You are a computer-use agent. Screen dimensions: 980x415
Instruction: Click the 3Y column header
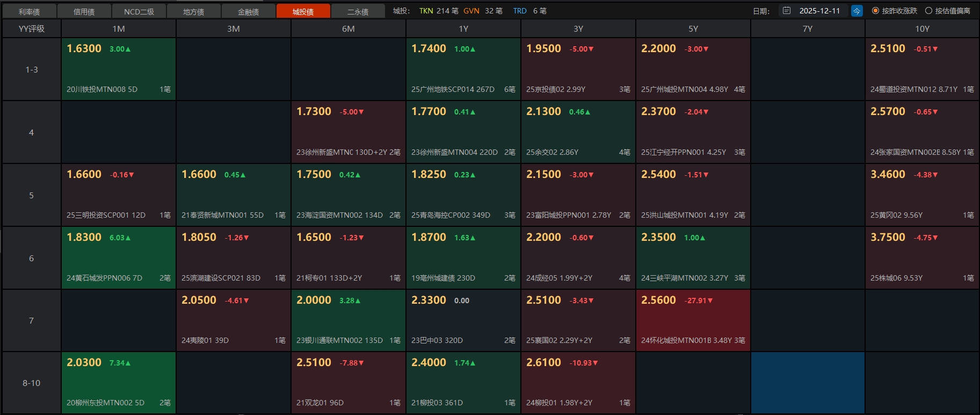coord(578,28)
